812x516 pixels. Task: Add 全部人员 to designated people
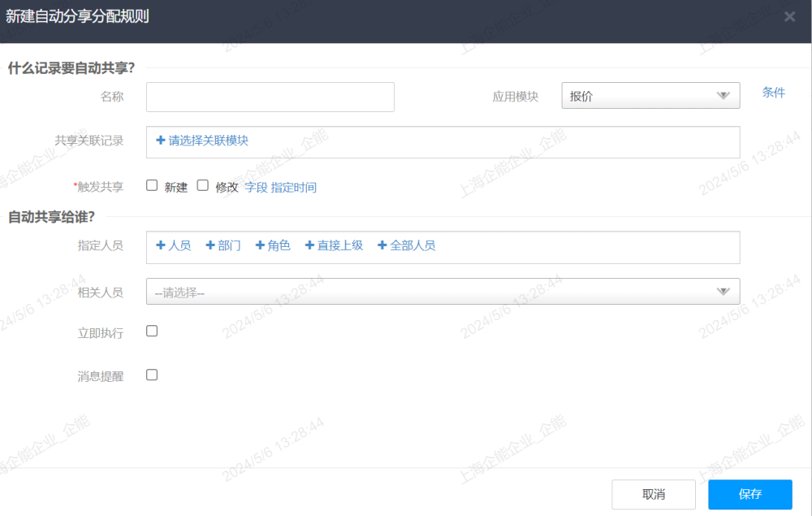pos(407,245)
